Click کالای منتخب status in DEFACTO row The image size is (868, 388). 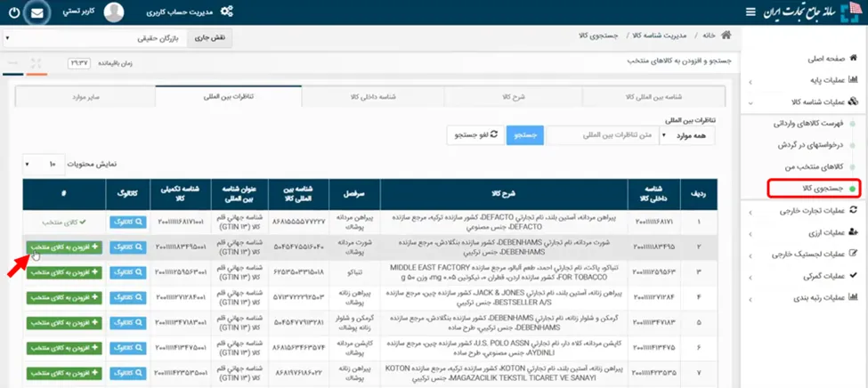click(x=64, y=222)
